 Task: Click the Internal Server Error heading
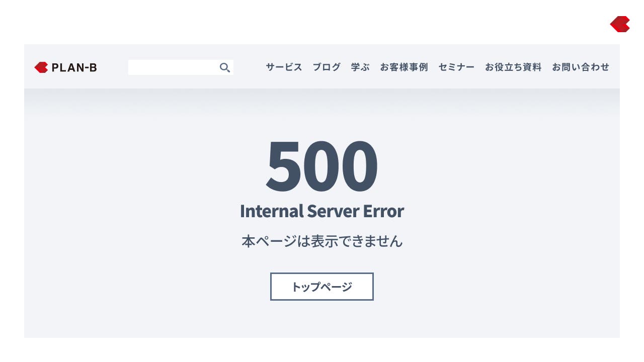coord(322,211)
